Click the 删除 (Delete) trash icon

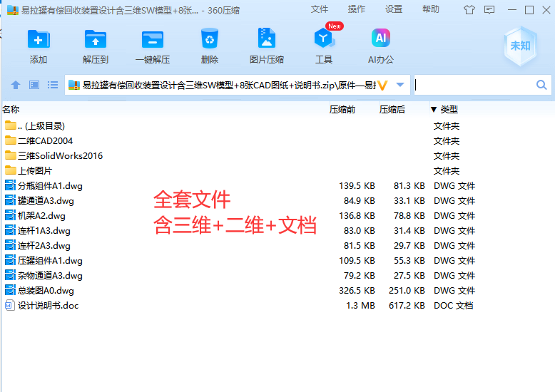click(x=210, y=38)
